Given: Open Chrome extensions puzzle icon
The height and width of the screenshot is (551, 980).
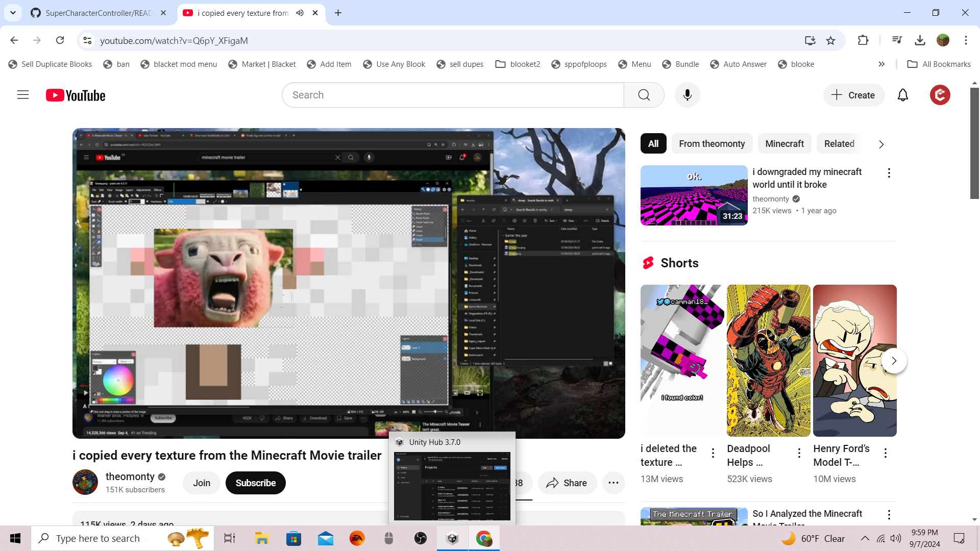Looking at the screenshot, I should 863,40.
